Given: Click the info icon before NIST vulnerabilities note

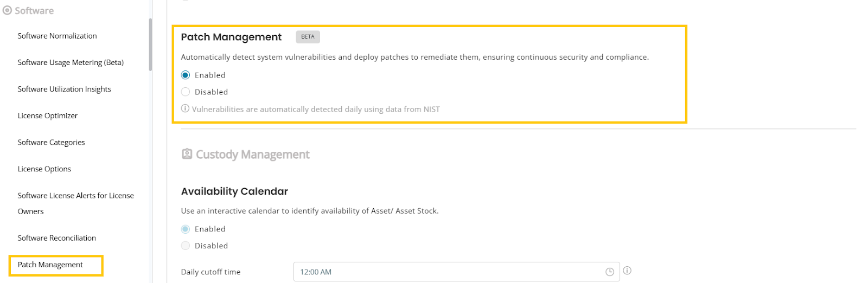Looking at the screenshot, I should tap(185, 108).
